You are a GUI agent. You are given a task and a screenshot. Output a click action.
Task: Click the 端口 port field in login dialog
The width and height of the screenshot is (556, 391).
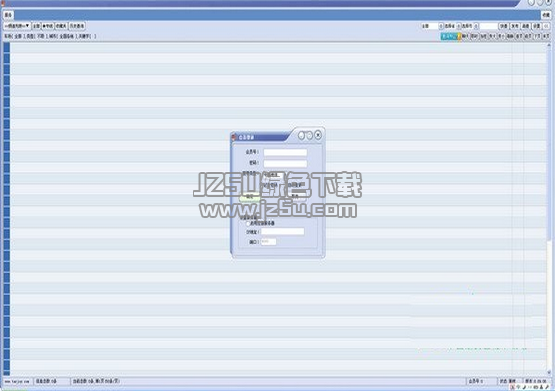[268, 242]
